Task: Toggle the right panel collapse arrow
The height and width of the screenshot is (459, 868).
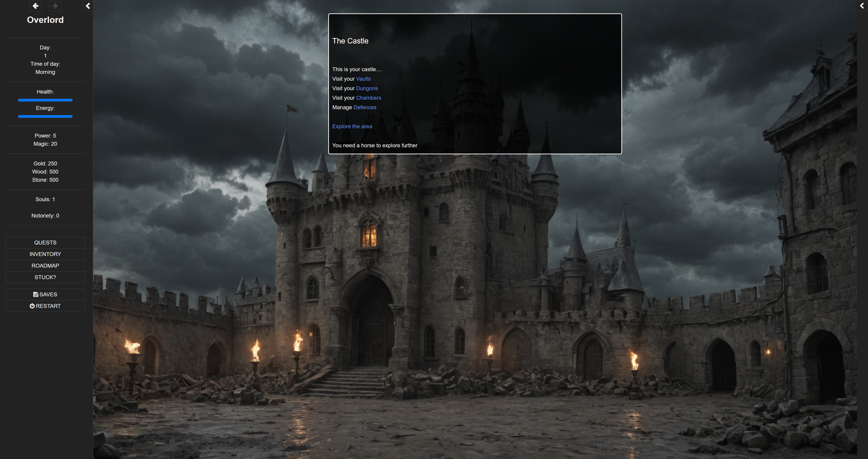Action: pos(862,6)
